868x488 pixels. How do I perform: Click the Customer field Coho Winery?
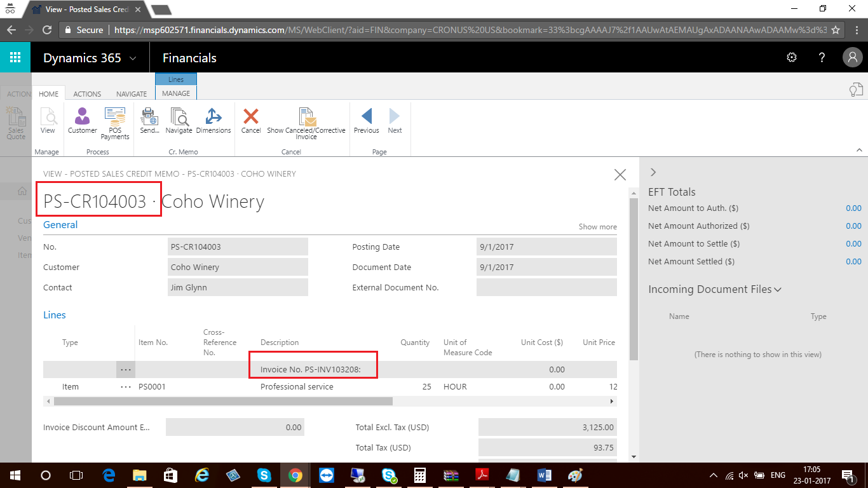[238, 267]
